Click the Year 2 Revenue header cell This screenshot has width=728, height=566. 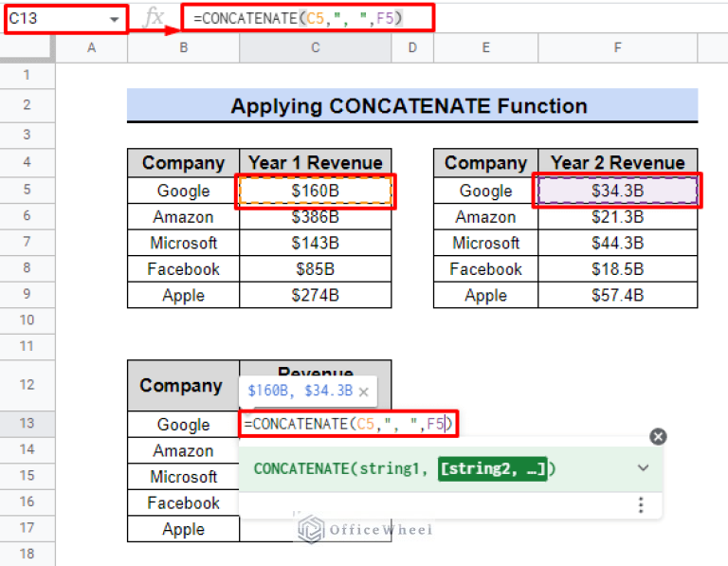pos(617,163)
